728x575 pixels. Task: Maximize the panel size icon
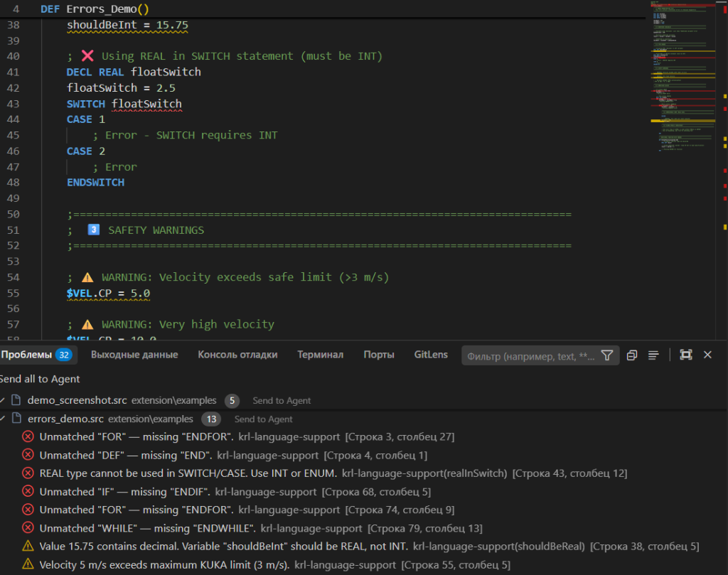tap(686, 355)
